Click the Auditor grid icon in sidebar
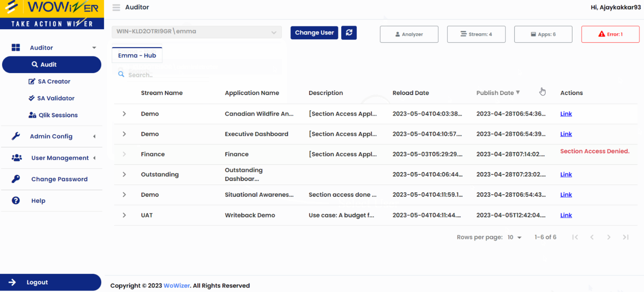644x292 pixels. tap(16, 47)
